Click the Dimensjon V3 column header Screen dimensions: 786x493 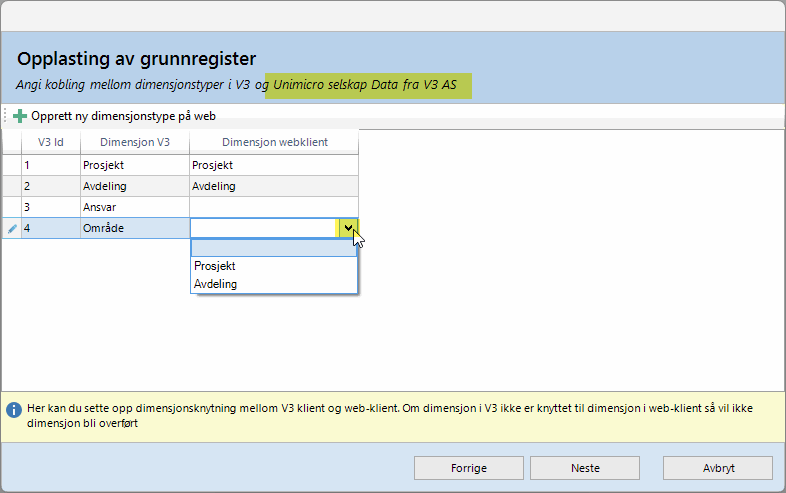tap(134, 143)
